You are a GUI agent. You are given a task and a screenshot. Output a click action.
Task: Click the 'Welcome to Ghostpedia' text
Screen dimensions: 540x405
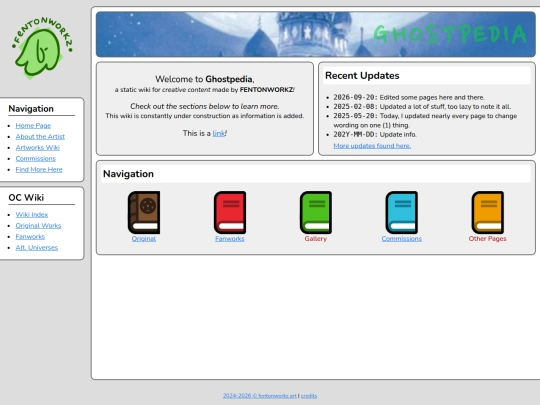tap(205, 79)
